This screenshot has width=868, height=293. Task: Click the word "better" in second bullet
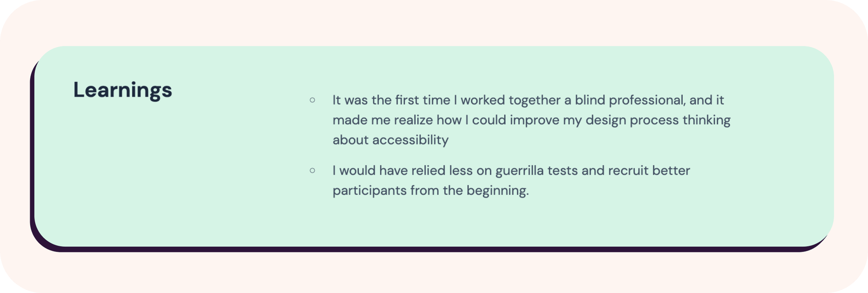click(x=671, y=171)
